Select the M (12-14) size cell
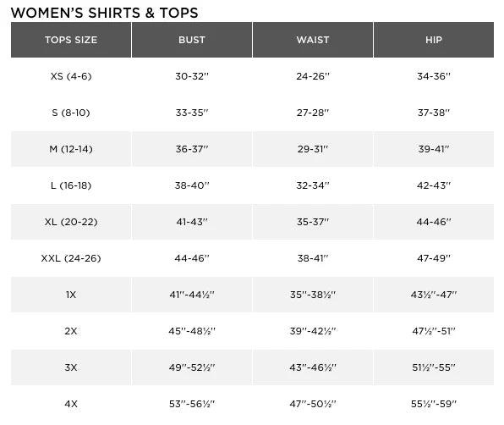The height and width of the screenshot is (425, 504). click(x=71, y=149)
